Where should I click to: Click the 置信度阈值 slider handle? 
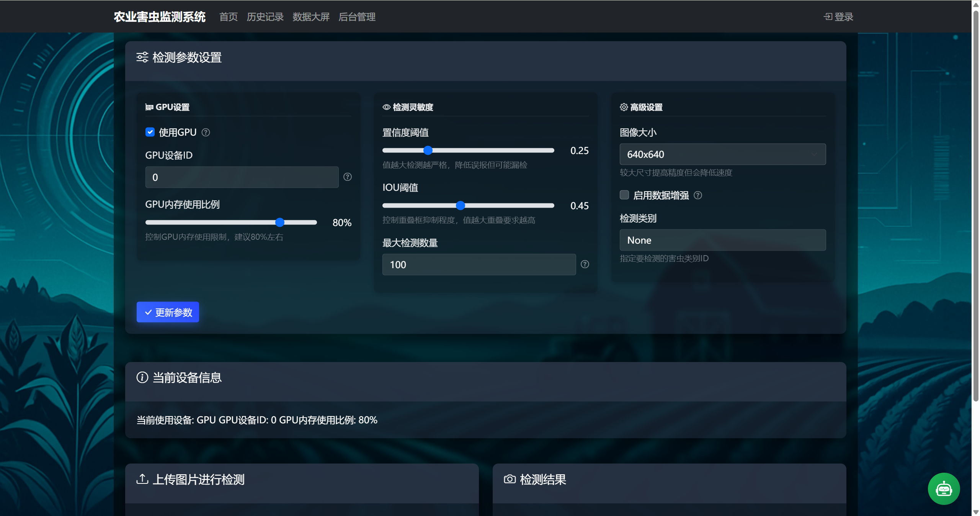click(x=428, y=151)
